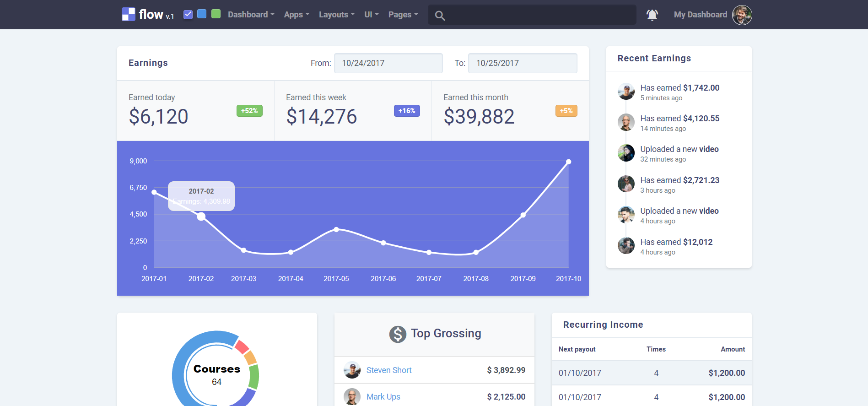Open the notifications bell
Image resolution: width=868 pixels, height=406 pixels.
pos(652,15)
